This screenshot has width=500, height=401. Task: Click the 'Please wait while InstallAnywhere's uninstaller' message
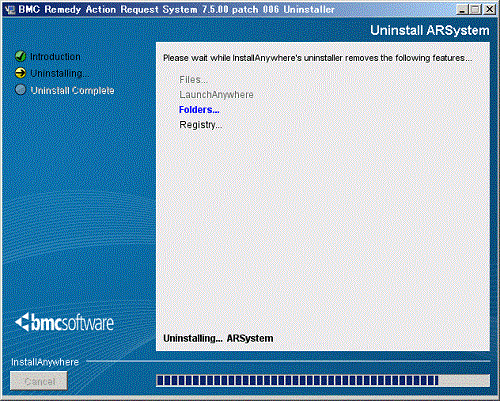coord(317,58)
